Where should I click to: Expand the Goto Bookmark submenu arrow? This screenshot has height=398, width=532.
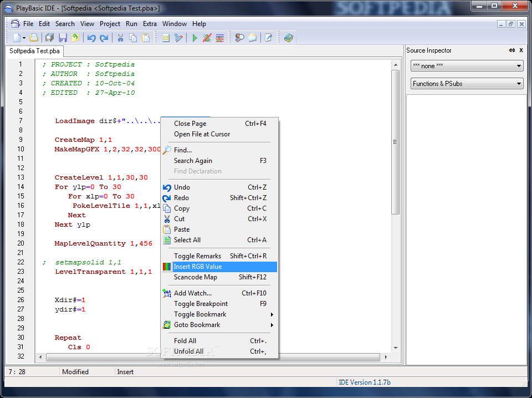tap(272, 325)
